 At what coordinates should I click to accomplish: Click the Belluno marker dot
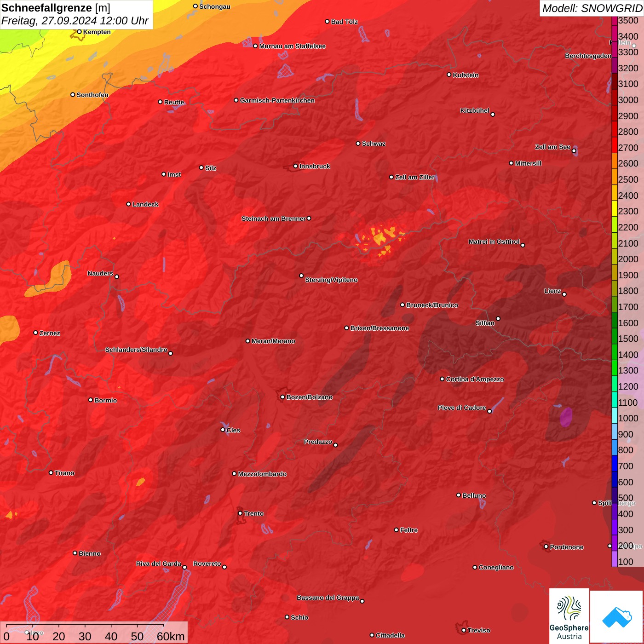459,495
